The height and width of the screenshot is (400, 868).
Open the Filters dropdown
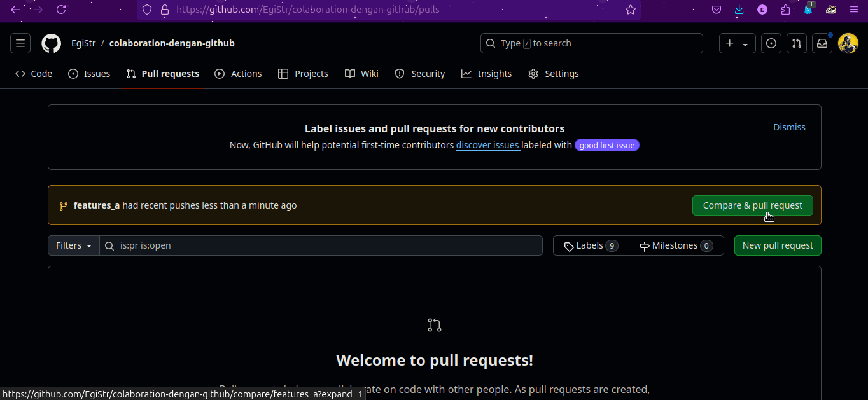coord(74,245)
